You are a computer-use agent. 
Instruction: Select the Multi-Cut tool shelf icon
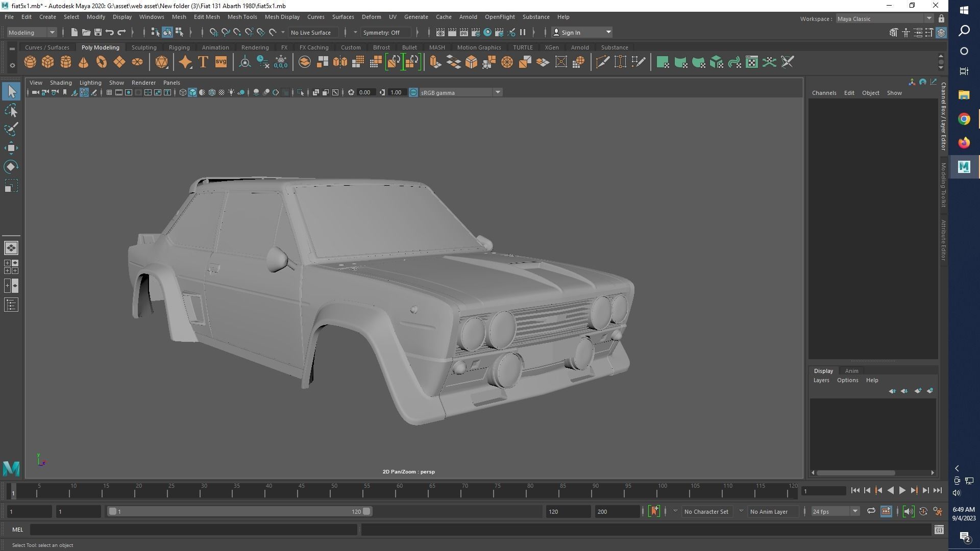(602, 62)
